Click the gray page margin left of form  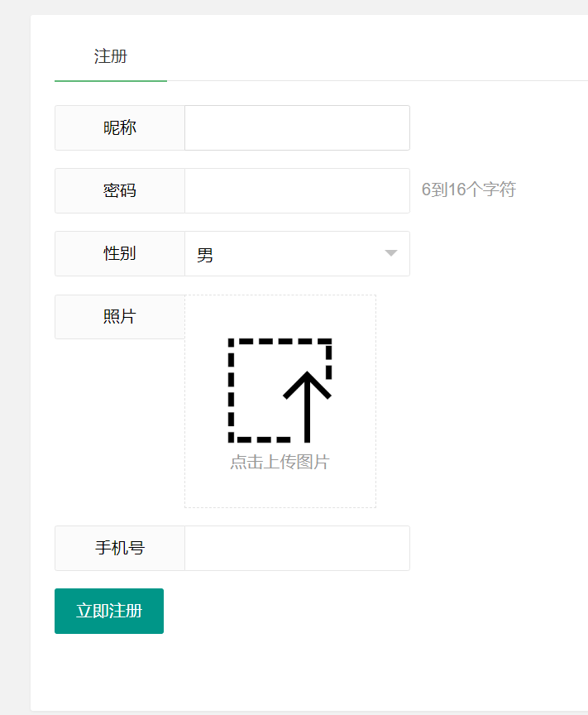[14, 356]
